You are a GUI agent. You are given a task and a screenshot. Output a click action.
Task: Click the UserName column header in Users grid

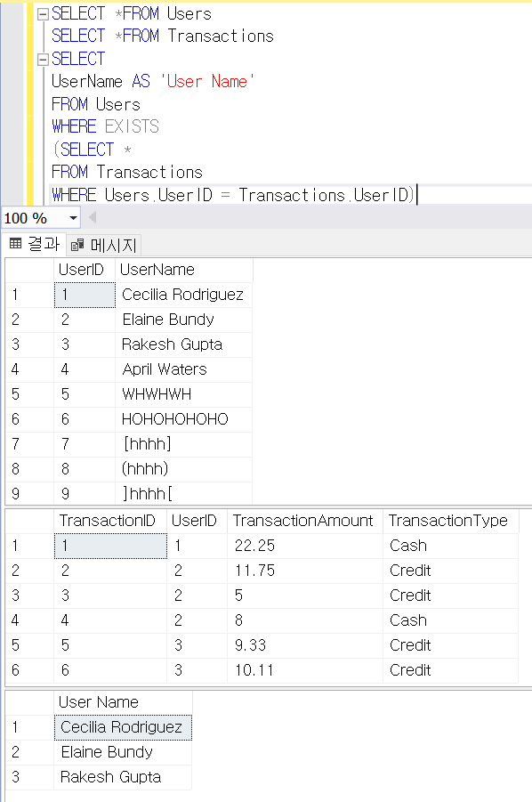tap(183, 270)
